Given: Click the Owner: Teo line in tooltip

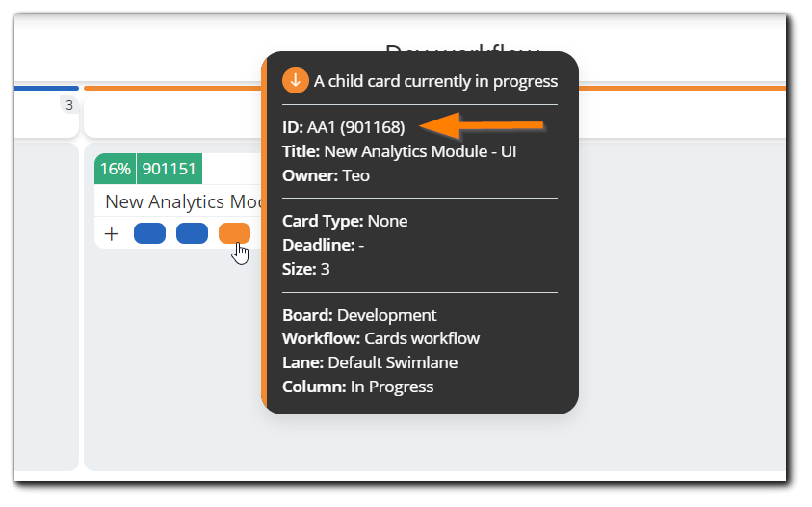Looking at the screenshot, I should tap(326, 175).
